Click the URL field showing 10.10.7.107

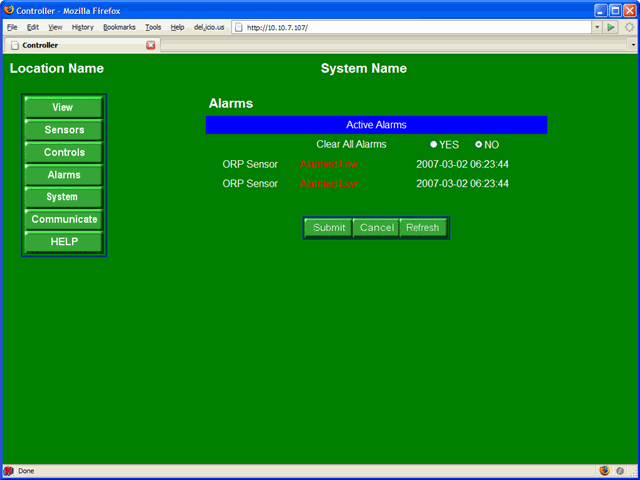pyautogui.click(x=410, y=27)
